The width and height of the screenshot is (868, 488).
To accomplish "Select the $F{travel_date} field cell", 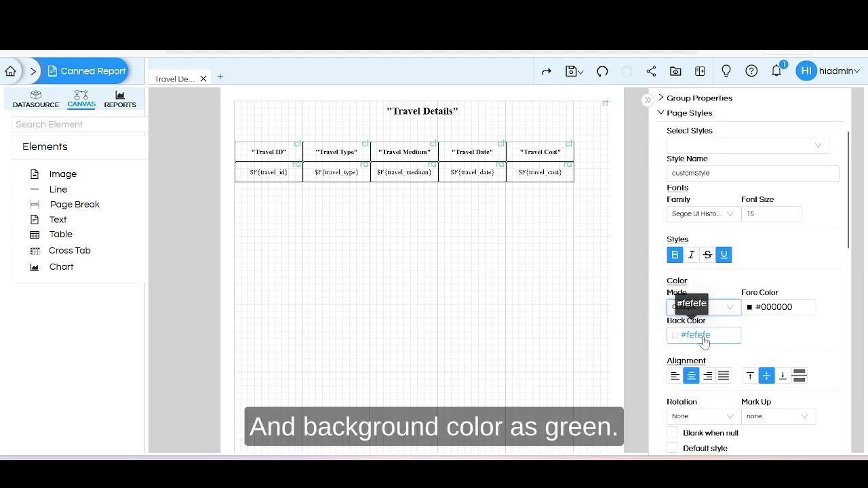I will pos(472,172).
